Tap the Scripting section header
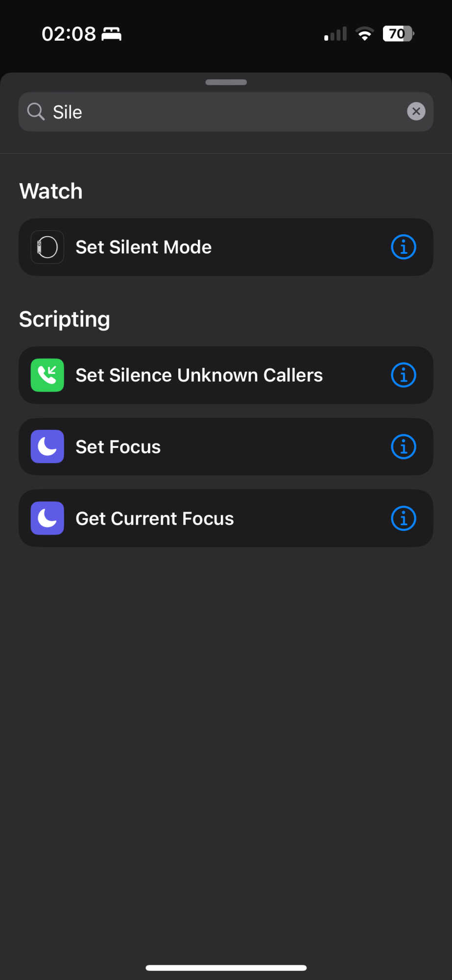 [x=64, y=319]
